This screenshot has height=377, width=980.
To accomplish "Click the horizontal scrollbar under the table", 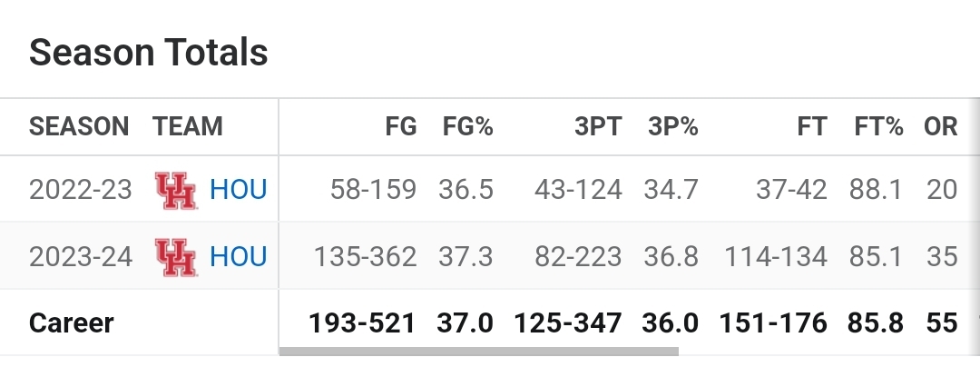I will click(x=479, y=352).
